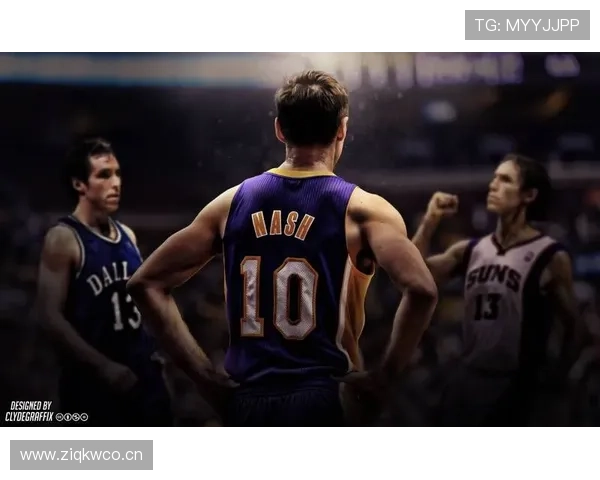Click the SUNS lettering on white jersey

492,277
